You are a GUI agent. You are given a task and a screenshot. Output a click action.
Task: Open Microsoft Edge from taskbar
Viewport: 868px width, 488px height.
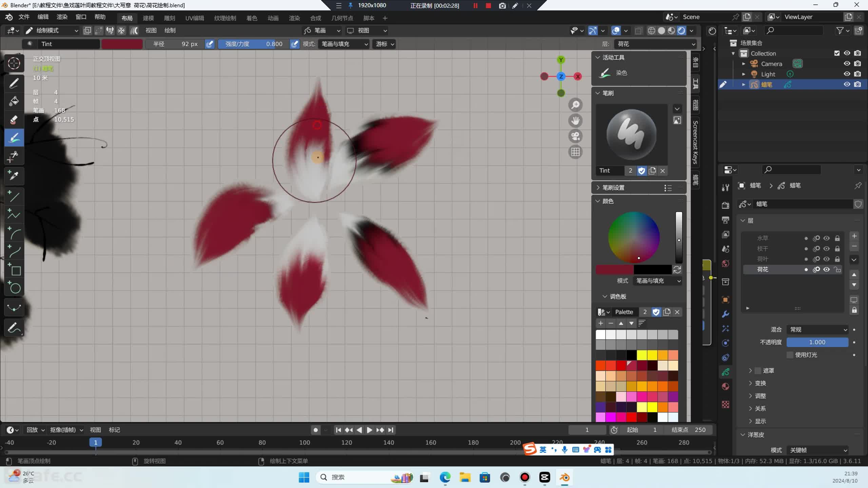click(x=445, y=477)
